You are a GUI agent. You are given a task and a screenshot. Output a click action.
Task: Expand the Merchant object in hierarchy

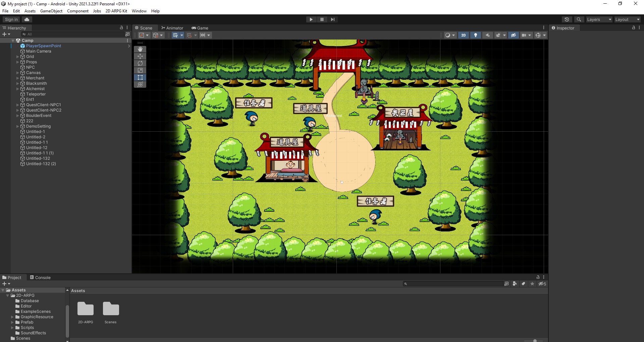point(18,78)
